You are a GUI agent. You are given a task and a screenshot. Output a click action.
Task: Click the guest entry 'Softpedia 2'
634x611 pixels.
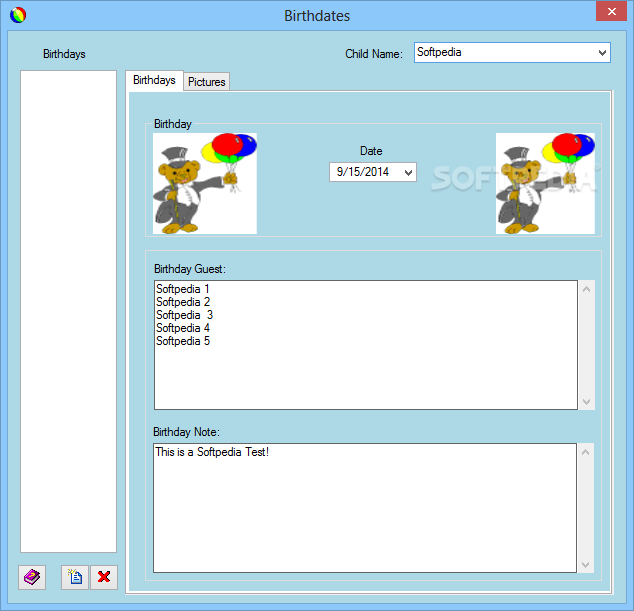point(183,302)
